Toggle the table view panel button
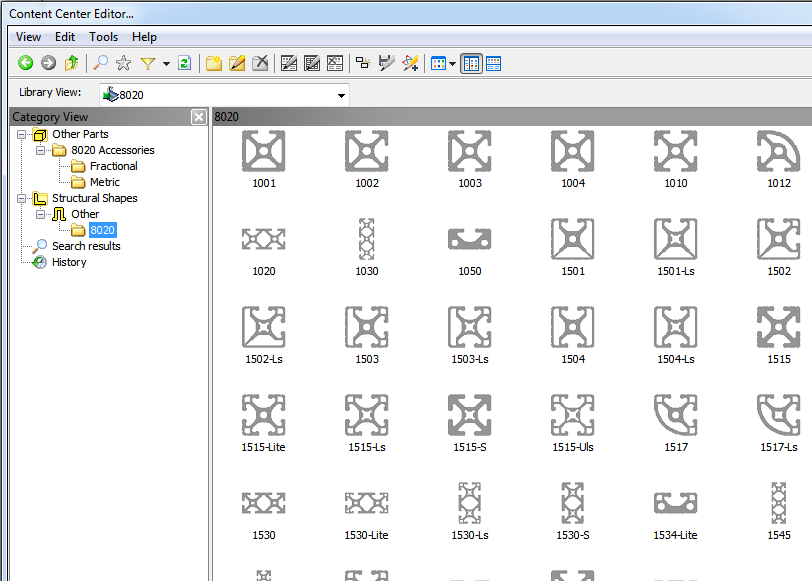The width and height of the screenshot is (812, 581). 494,64
